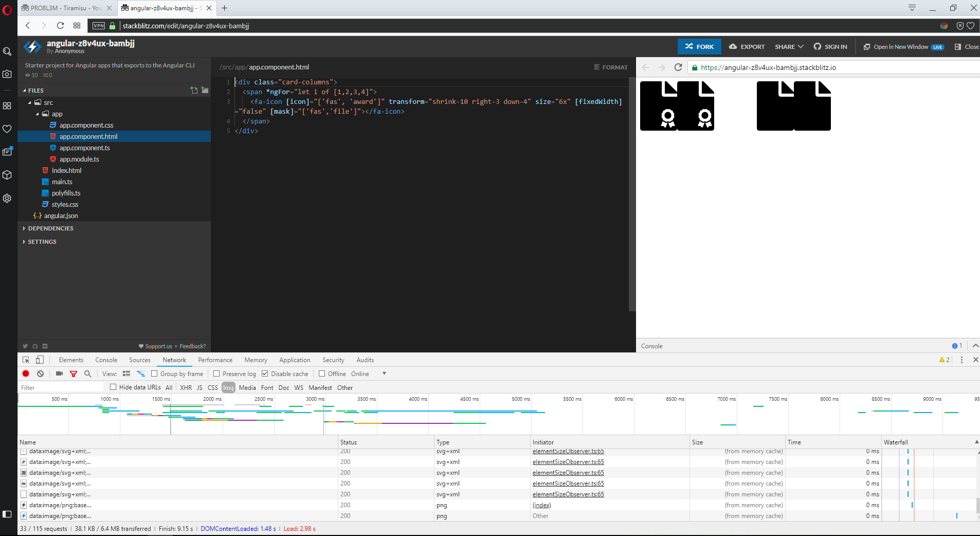
Task: Click the FORK button
Action: click(699, 46)
